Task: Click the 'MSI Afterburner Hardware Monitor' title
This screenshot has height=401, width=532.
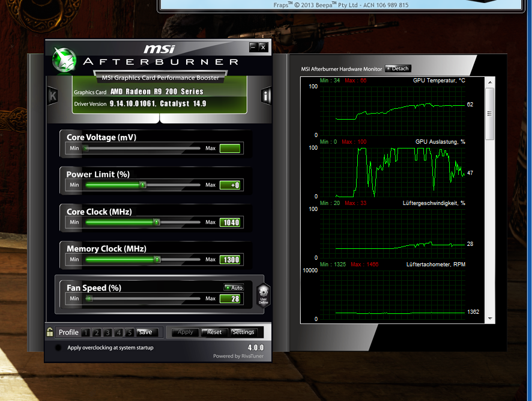Action: coord(341,69)
